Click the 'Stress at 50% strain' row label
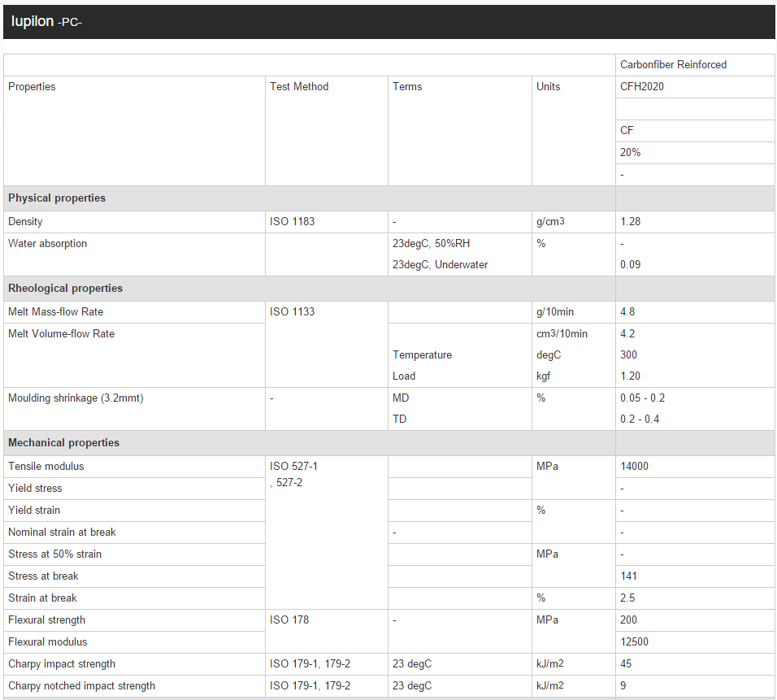Image resolution: width=777 pixels, height=700 pixels. pyautogui.click(x=55, y=554)
